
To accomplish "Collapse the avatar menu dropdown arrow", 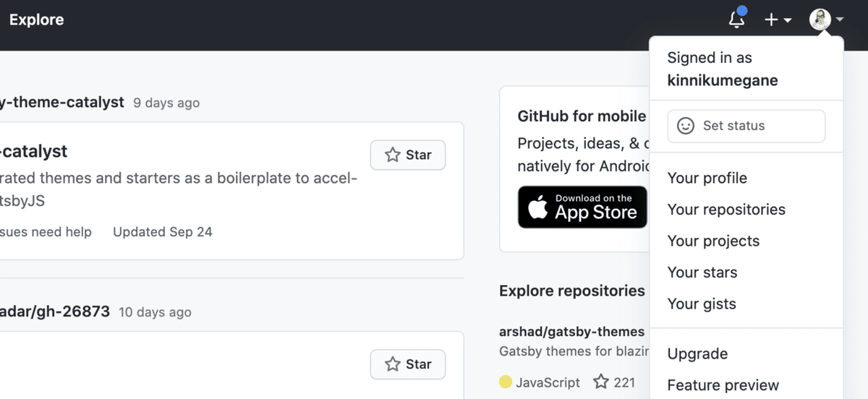I will coord(840,20).
